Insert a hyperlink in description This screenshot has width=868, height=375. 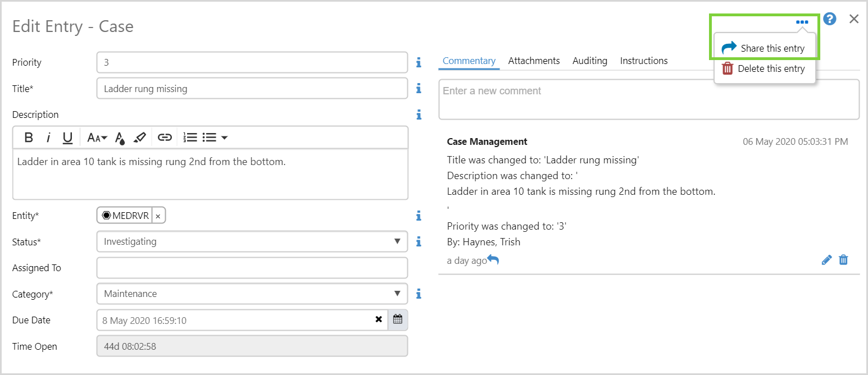tap(164, 138)
